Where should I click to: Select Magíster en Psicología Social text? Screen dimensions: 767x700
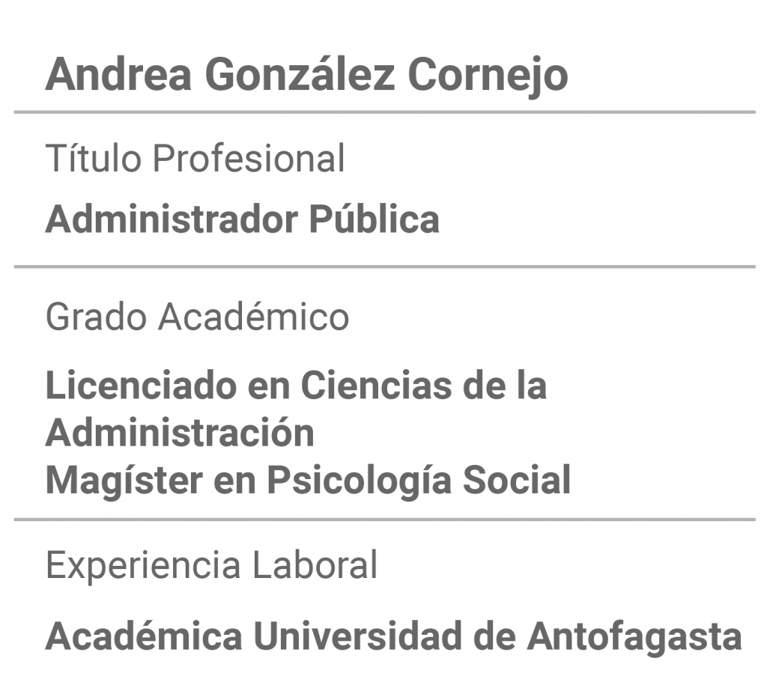[x=308, y=481]
